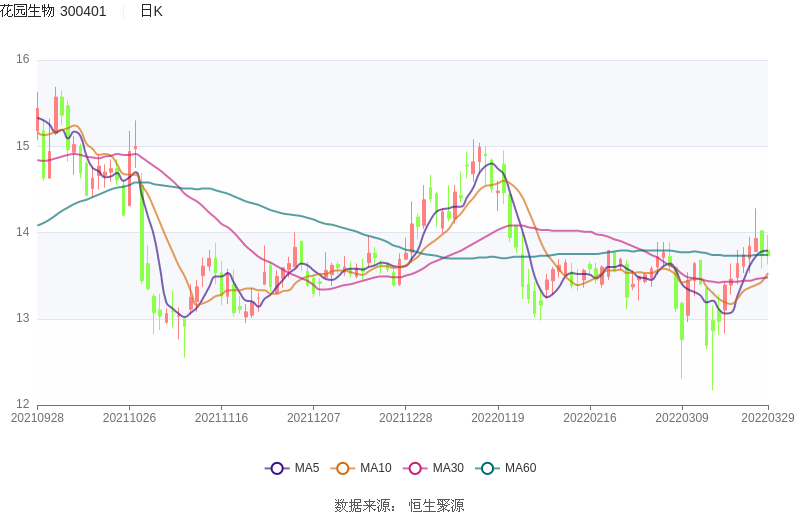Click the 20220119 date axis label
The width and height of the screenshot is (800, 517).
click(x=497, y=418)
